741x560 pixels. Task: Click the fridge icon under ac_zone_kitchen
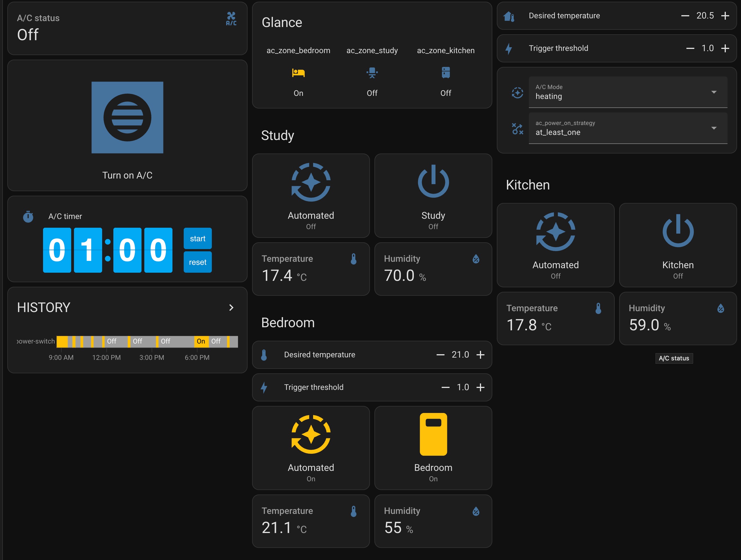(x=445, y=73)
